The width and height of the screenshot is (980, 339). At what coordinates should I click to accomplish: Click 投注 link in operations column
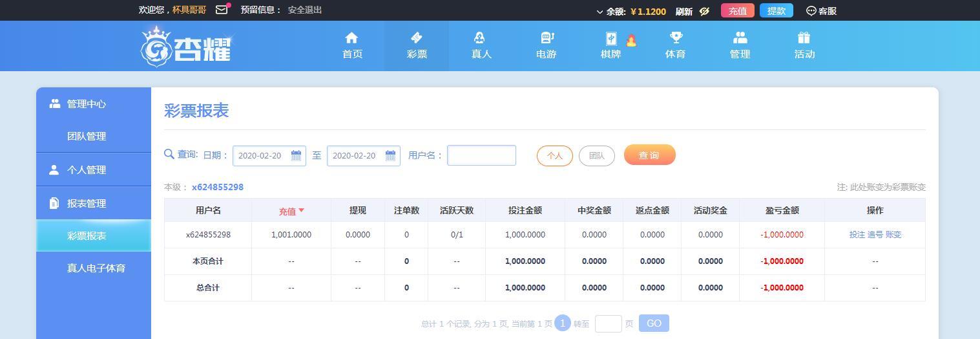coord(857,235)
